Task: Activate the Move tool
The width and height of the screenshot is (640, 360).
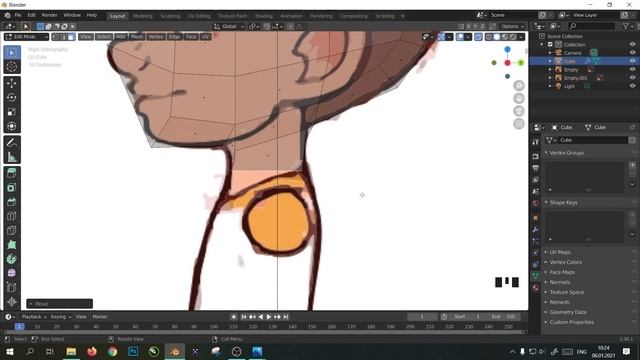Action: tap(12, 83)
